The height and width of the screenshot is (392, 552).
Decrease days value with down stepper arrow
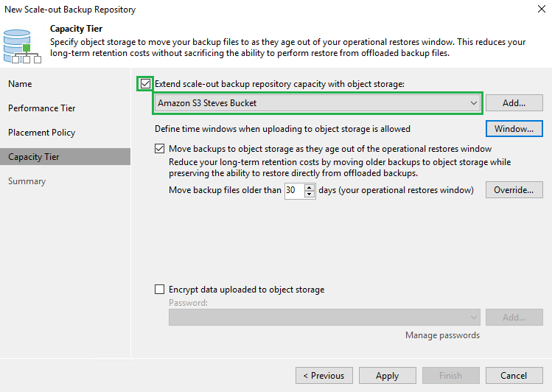coord(310,194)
